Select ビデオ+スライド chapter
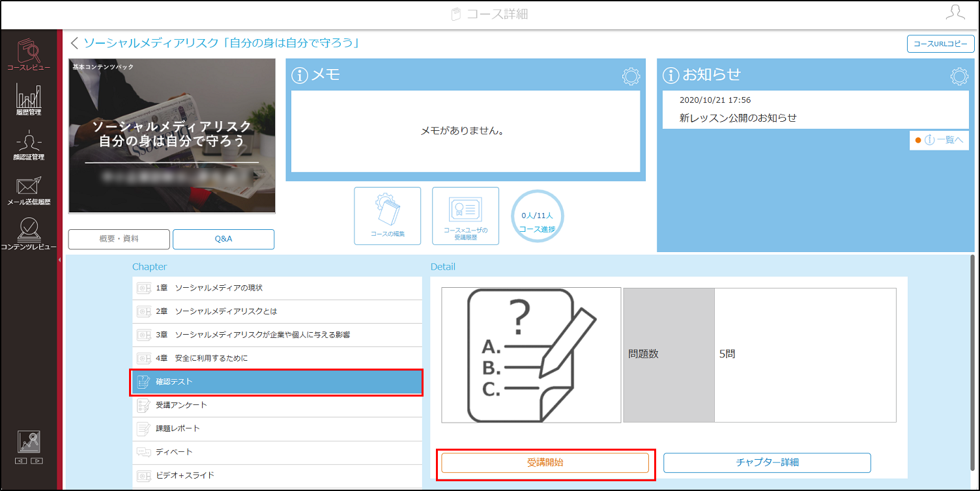 click(277, 475)
